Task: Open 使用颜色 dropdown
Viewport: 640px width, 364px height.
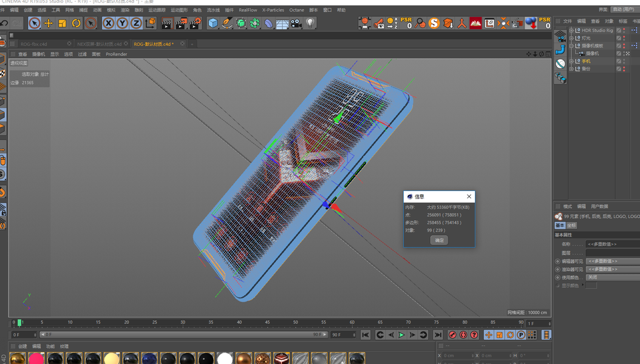Action: pos(613,277)
